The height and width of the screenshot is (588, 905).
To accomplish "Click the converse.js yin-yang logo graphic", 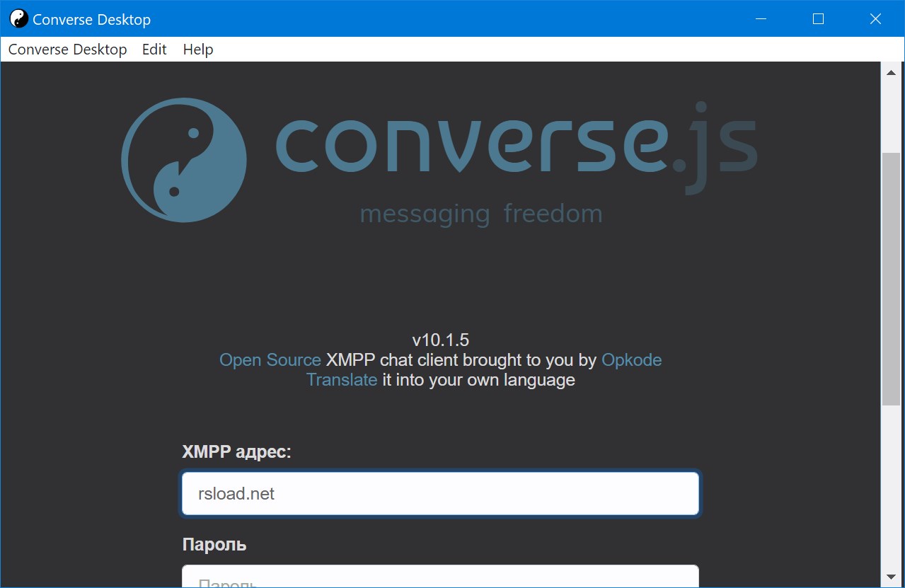I will click(183, 159).
